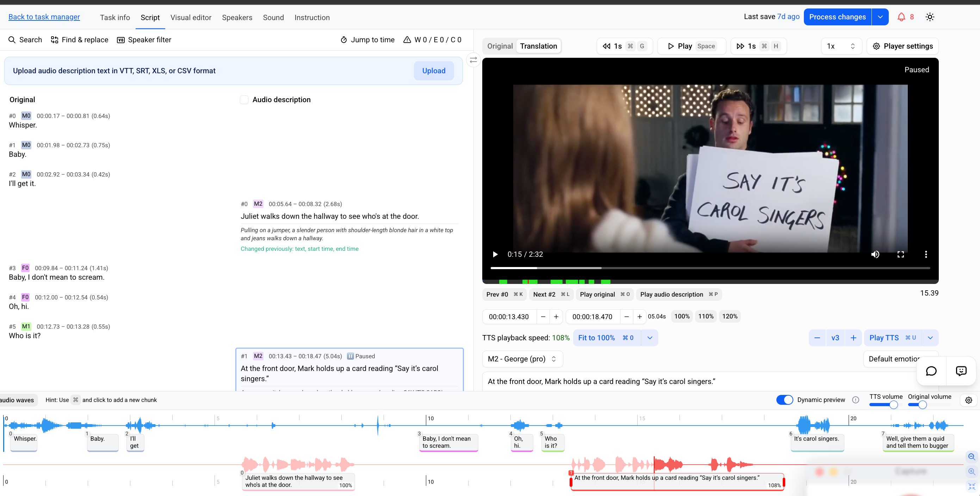980x496 pixels.
Task: Check the Audio description checkbox
Action: coord(244,100)
